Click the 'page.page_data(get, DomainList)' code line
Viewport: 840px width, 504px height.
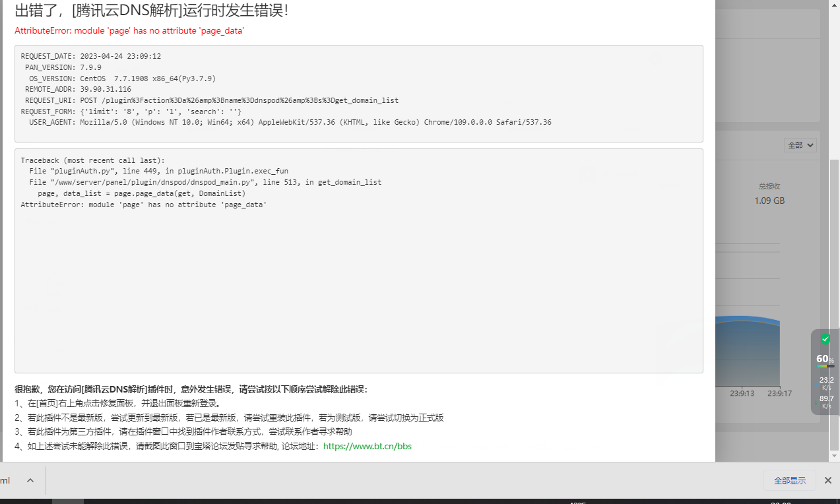coord(141,193)
